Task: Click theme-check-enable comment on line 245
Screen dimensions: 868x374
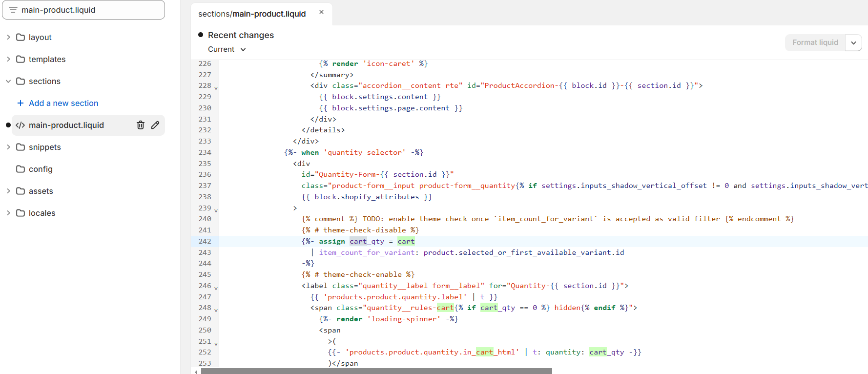Action: pos(358,274)
